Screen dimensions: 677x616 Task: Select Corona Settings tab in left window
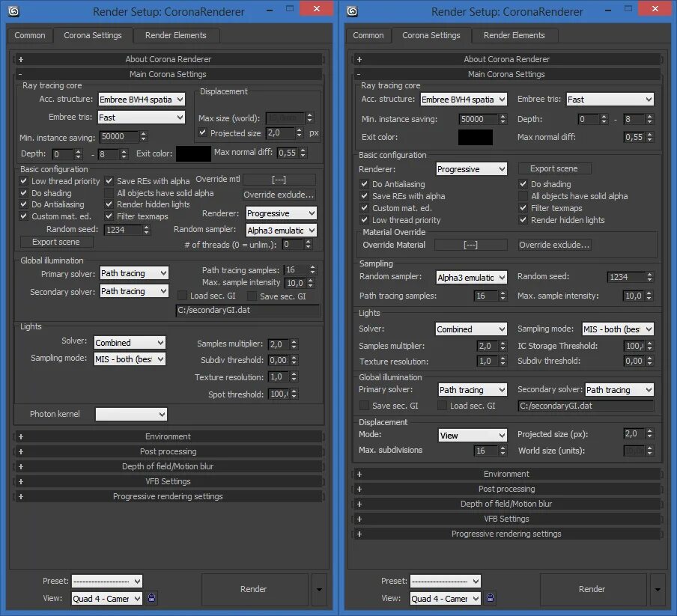pos(93,35)
